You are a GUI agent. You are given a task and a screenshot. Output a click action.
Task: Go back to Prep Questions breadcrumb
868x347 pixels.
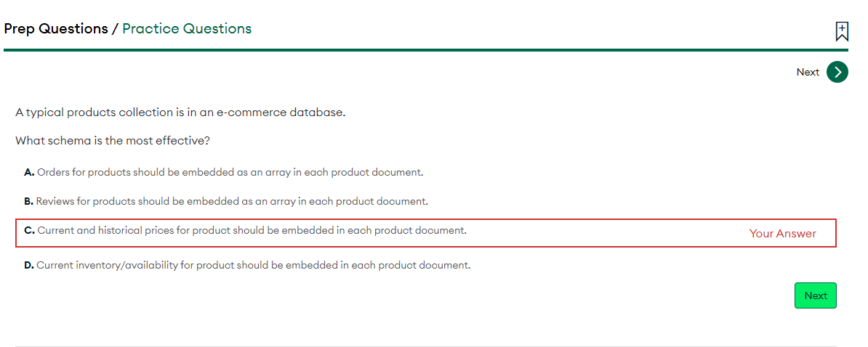point(55,29)
